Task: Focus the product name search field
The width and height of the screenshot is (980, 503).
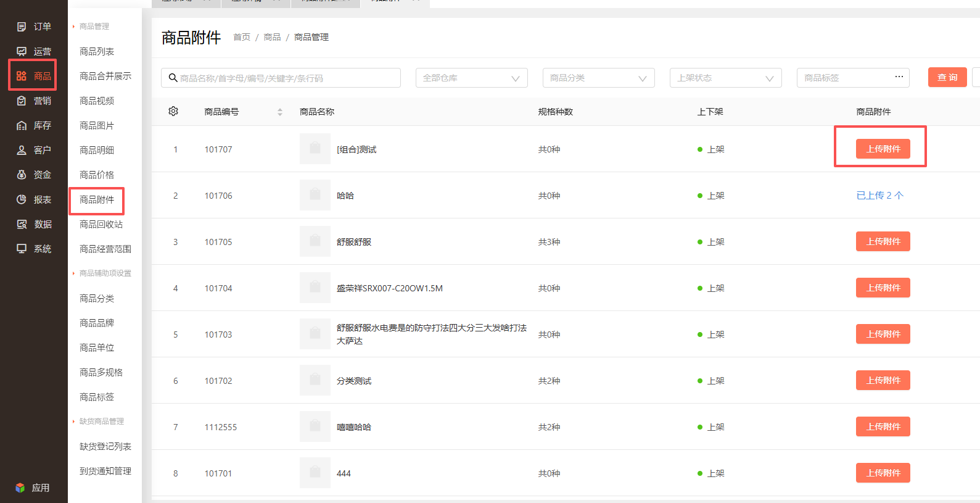Action: (x=281, y=78)
